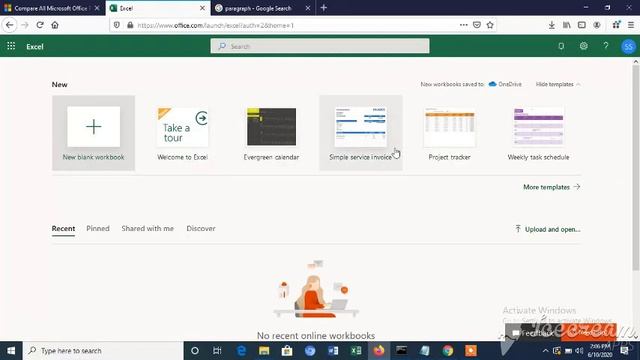Open Cortana circle on the taskbar

tap(195, 351)
